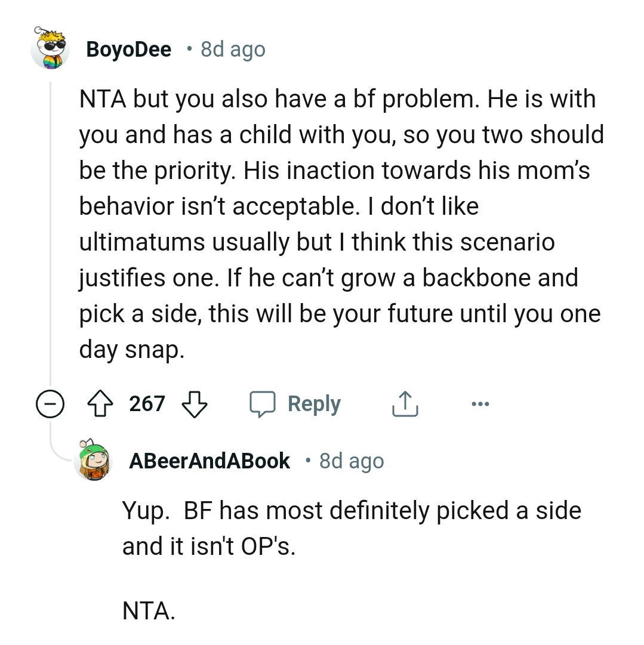
Task: Click the "8d ago" timestamp beside ABeerAndABook
Action: coord(352,461)
